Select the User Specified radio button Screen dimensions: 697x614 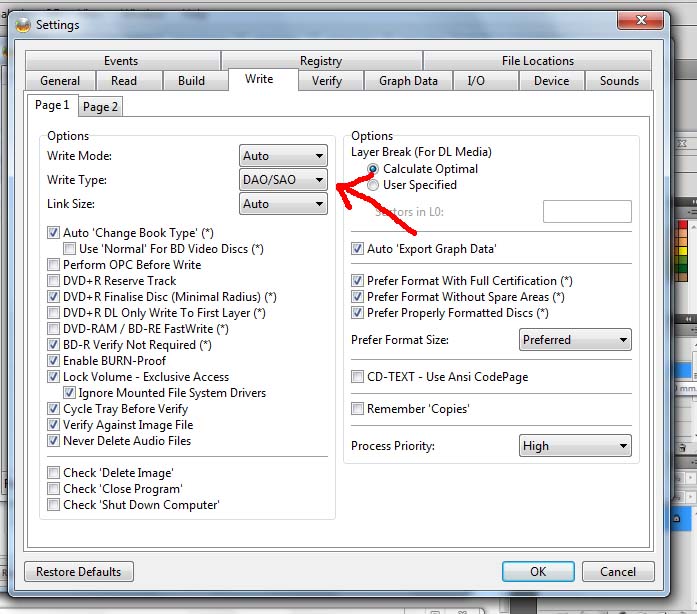tap(373, 185)
